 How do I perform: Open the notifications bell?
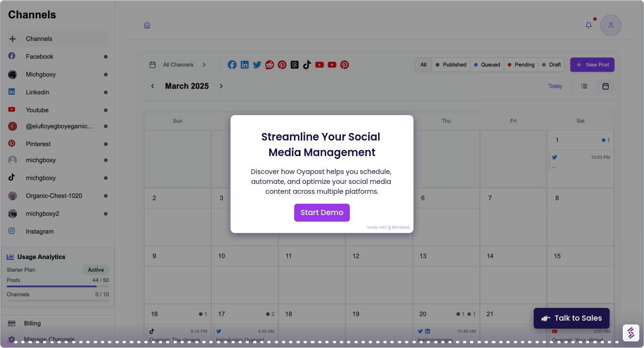pyautogui.click(x=589, y=25)
